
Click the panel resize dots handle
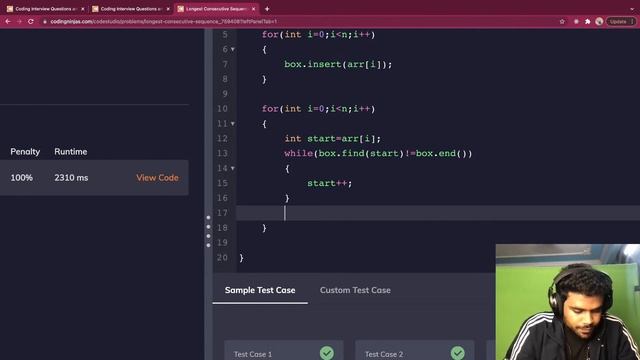(x=208, y=231)
